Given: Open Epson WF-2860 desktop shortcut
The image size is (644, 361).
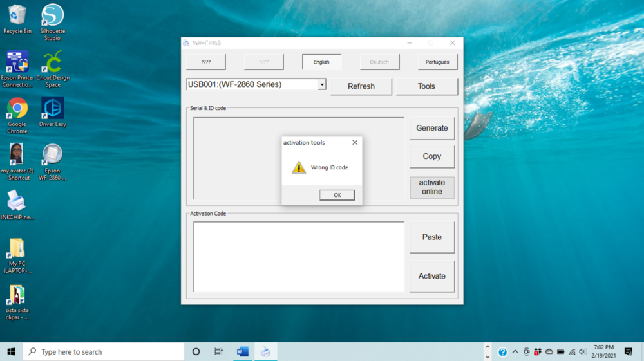Looking at the screenshot, I should point(52,162).
